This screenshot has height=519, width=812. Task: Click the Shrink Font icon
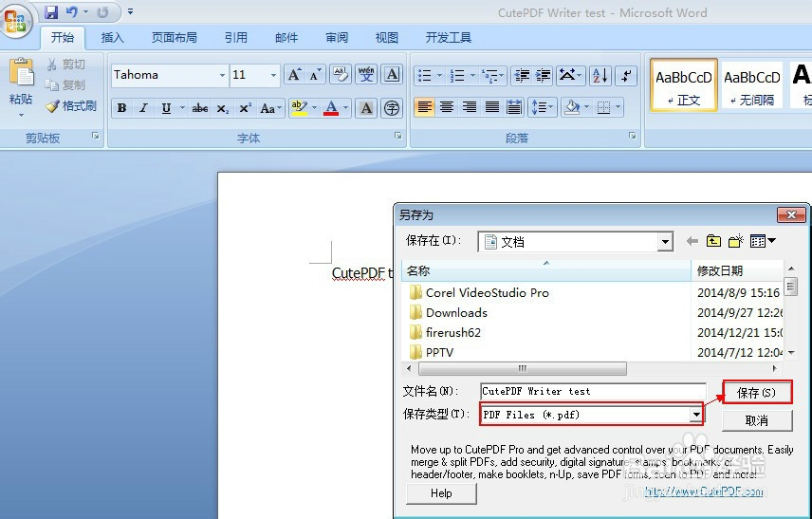315,75
